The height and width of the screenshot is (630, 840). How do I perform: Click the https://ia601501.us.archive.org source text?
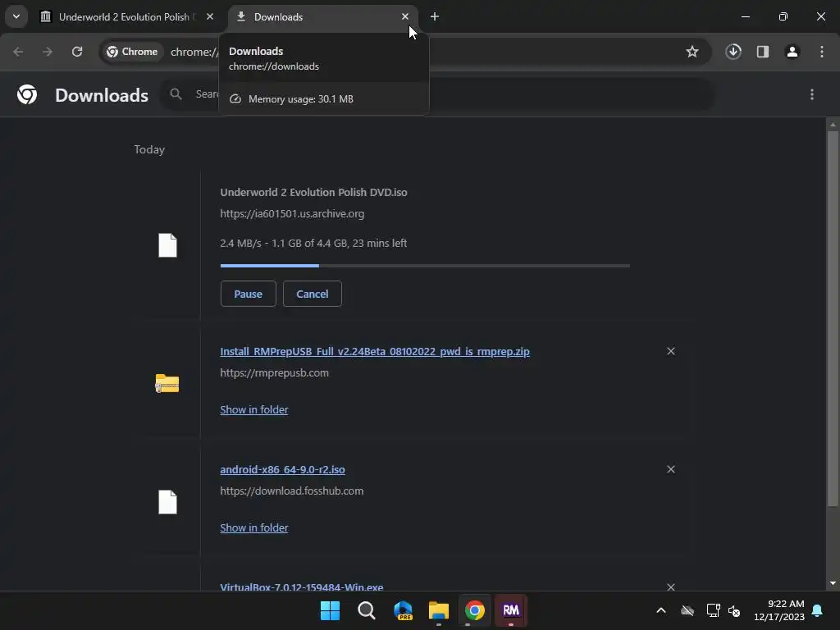tap(292, 214)
